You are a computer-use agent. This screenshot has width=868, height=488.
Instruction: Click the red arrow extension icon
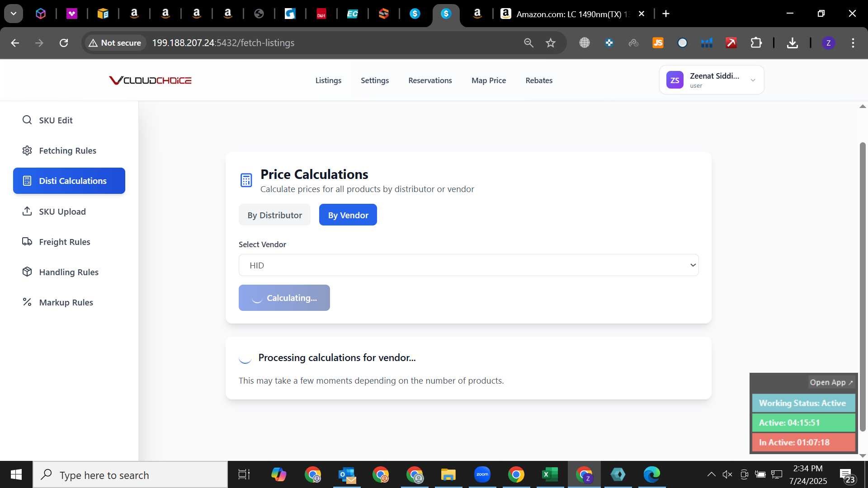click(731, 43)
